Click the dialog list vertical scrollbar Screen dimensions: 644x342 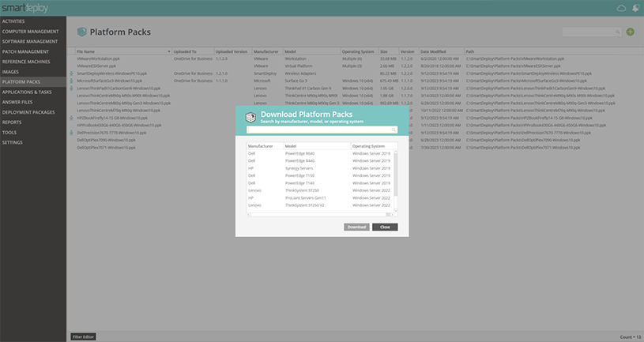coord(396,174)
